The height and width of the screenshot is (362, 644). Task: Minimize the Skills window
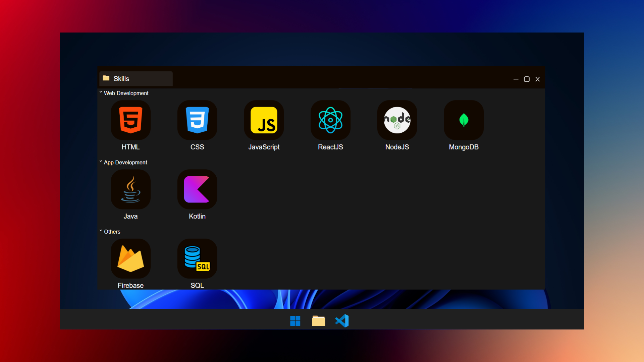click(516, 79)
